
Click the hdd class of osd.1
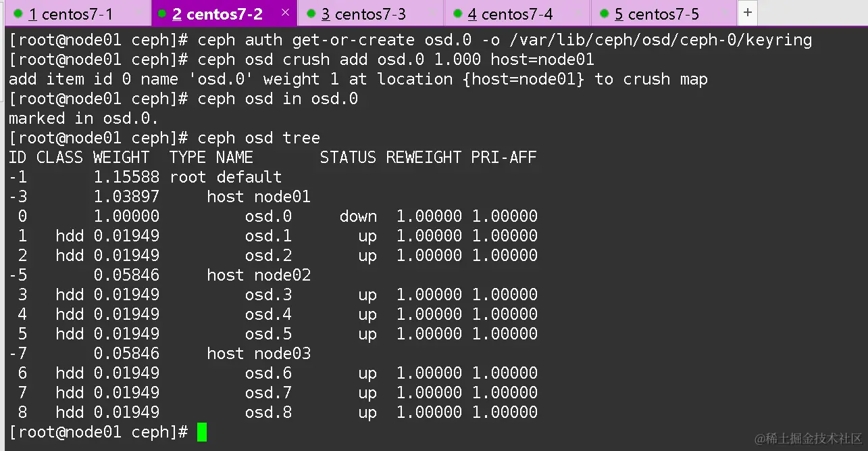[70, 236]
